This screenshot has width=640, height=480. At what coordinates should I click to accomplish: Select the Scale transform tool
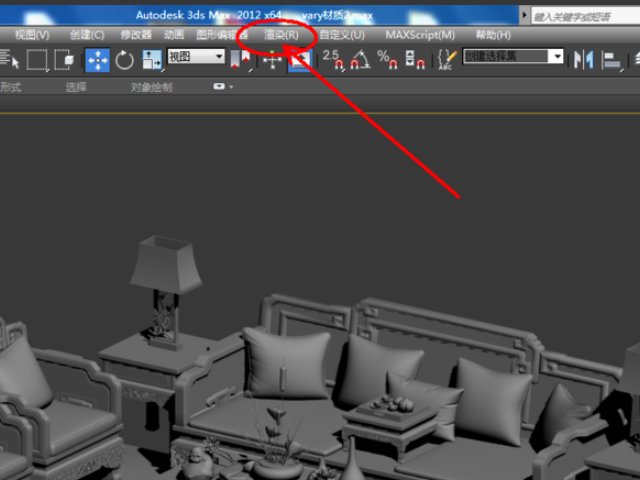(152, 60)
